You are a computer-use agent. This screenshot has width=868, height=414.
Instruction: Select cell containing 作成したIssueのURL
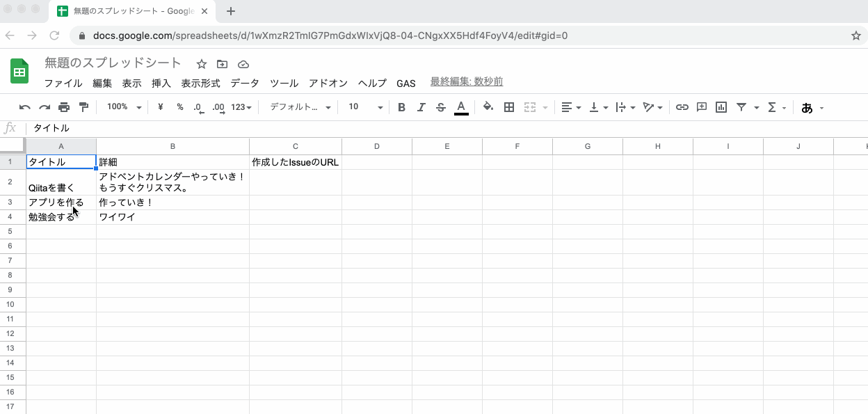296,162
